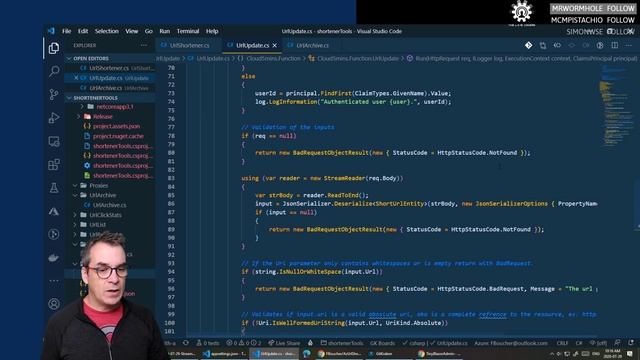This screenshot has width=640, height=360.
Task: Open the Explorer view in activity bar
Action: point(53,48)
